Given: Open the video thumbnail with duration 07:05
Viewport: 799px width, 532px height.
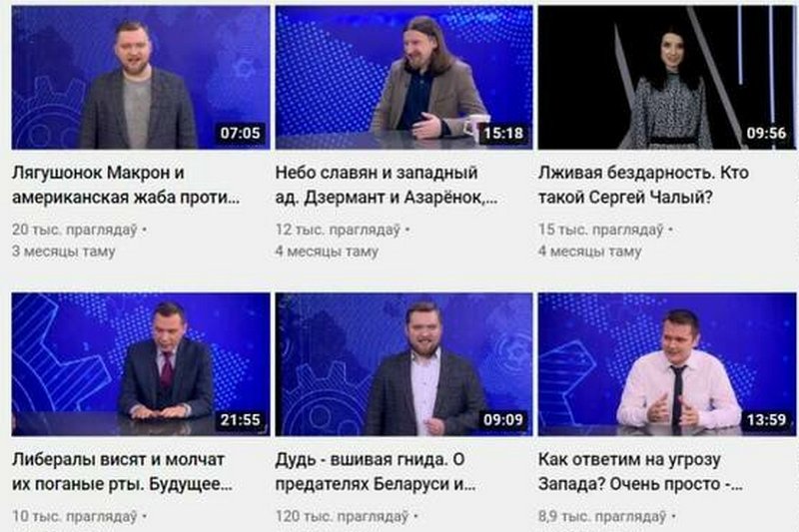Looking at the screenshot, I should click(x=141, y=78).
